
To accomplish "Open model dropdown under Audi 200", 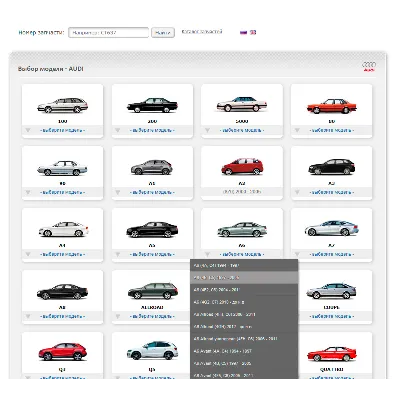I will pyautogui.click(x=152, y=130).
